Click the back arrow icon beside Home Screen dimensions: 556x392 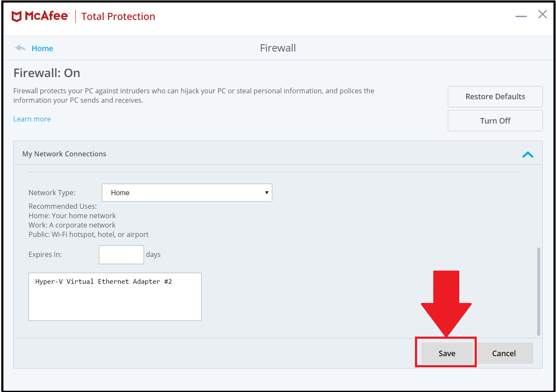click(x=20, y=48)
